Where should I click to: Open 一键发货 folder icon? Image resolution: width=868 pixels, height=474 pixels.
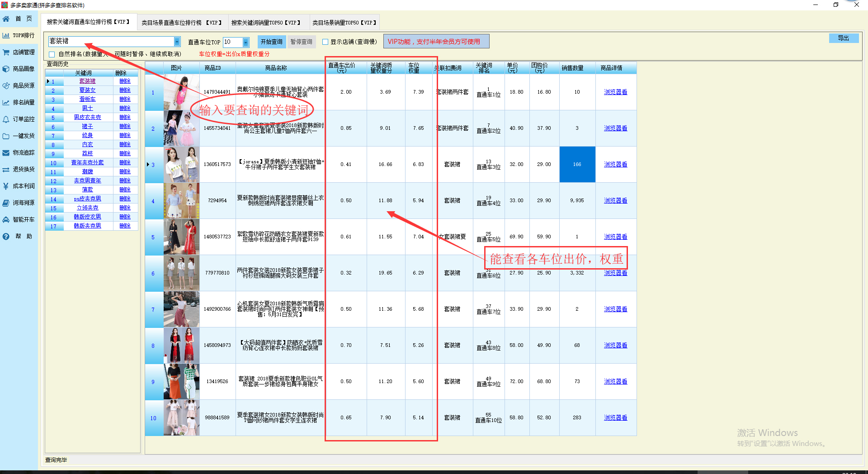click(x=6, y=136)
